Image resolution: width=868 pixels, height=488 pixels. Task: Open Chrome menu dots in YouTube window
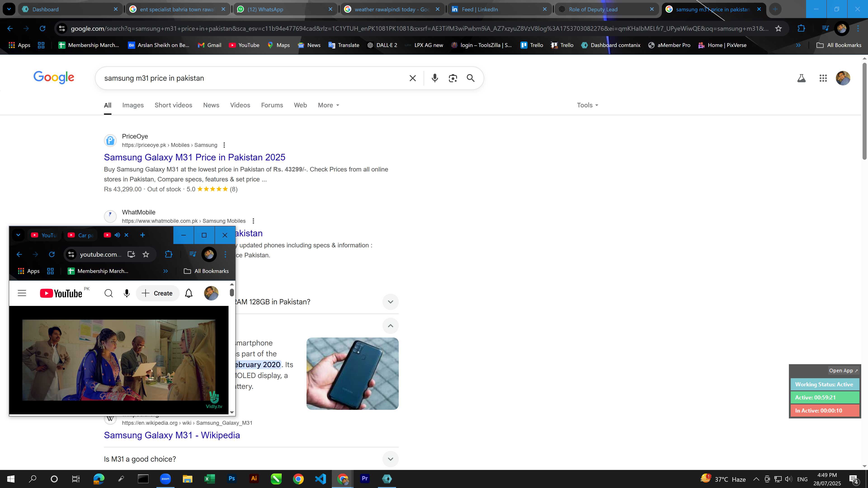click(x=225, y=254)
